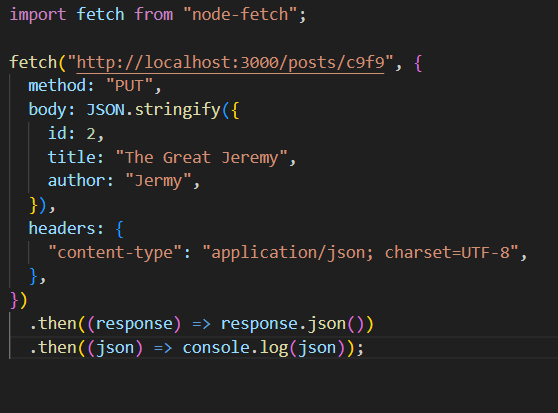Screen dimensions: 558x413
Task: Click the "PUT" method value
Action: point(130,86)
